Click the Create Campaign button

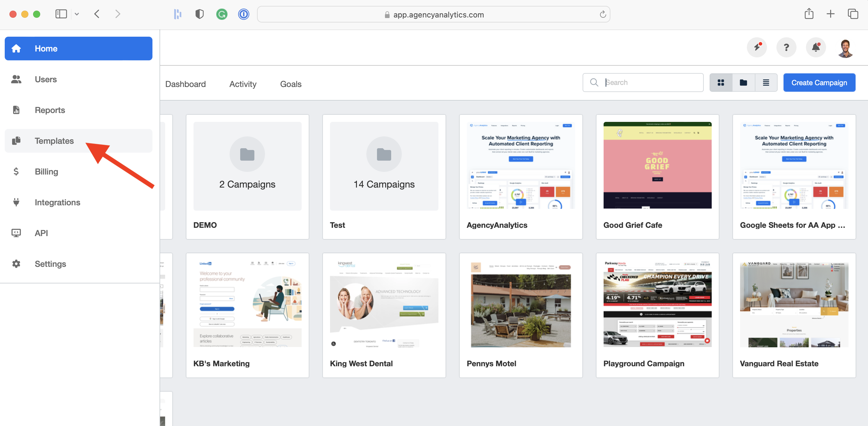[x=819, y=83]
